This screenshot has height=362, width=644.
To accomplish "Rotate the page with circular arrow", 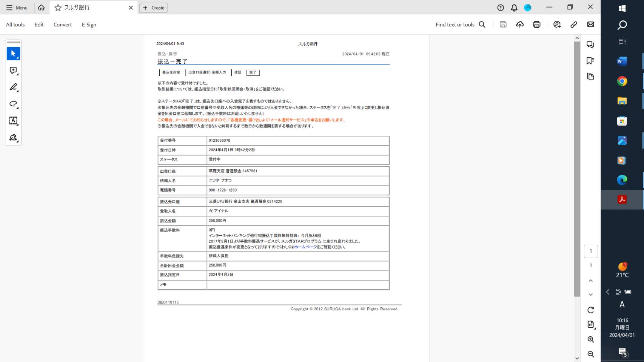I will point(591,310).
